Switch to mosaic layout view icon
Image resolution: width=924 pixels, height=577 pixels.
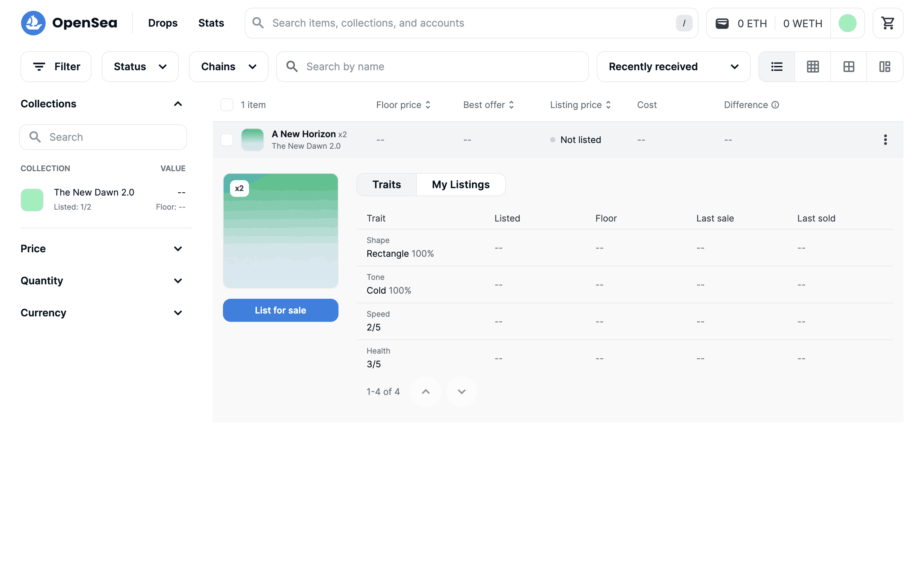[x=884, y=67]
